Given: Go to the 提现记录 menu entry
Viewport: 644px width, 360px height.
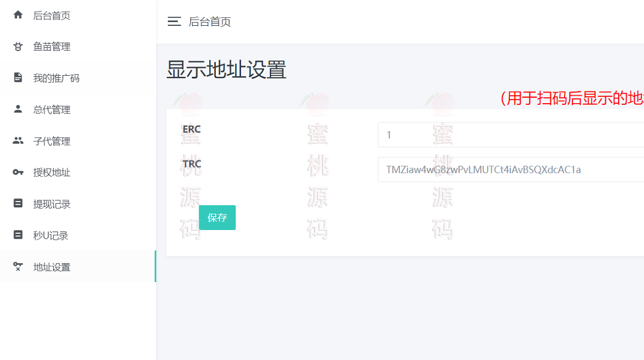Looking at the screenshot, I should [52, 204].
